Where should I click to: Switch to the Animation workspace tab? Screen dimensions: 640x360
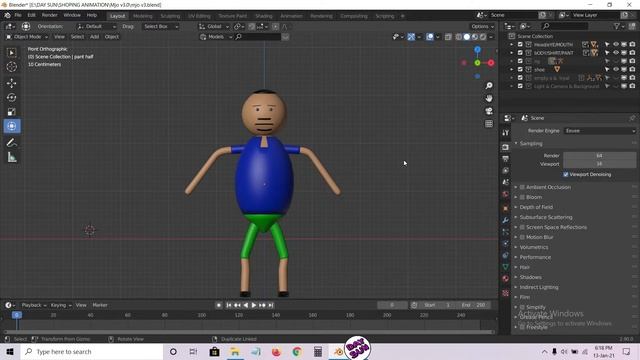click(291, 16)
